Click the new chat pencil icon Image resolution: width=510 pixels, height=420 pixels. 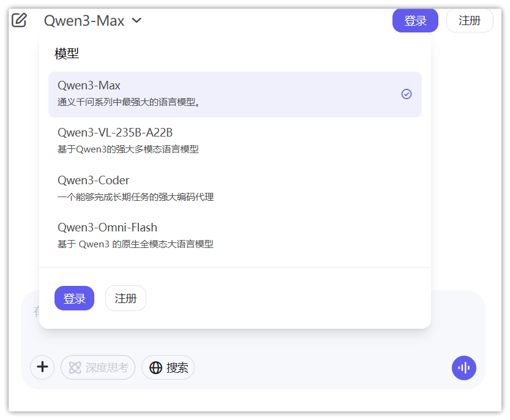coord(19,20)
